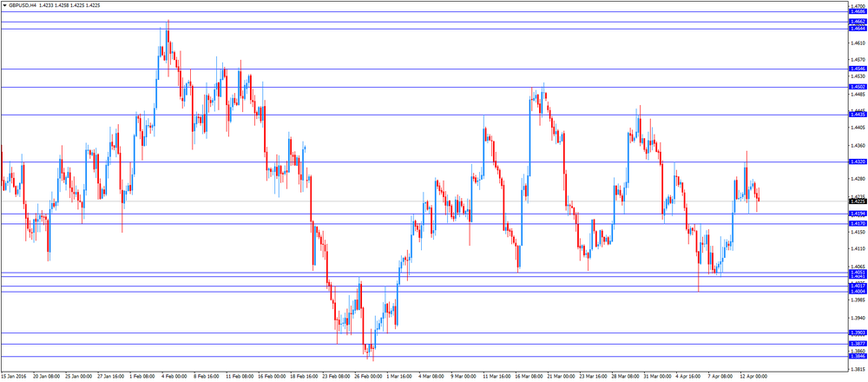Click the 1.4320 price level tag
The height and width of the screenshot is (382, 868).
click(857, 161)
